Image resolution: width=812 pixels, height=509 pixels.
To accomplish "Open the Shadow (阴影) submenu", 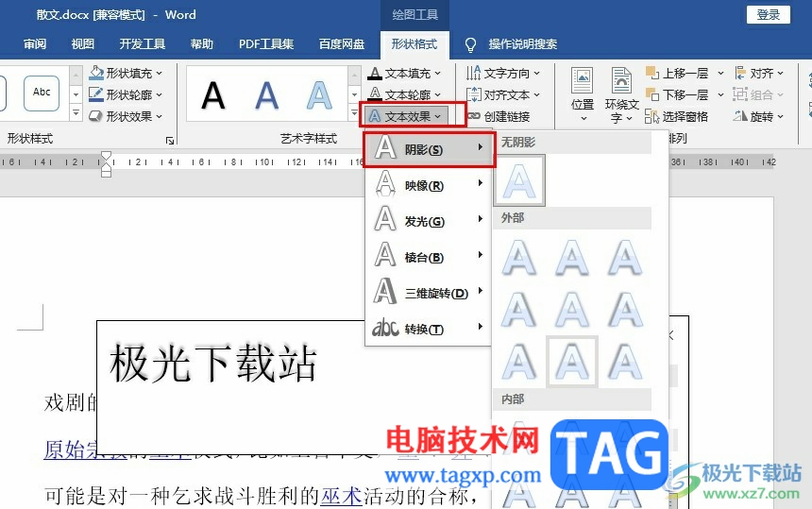I will 428,149.
